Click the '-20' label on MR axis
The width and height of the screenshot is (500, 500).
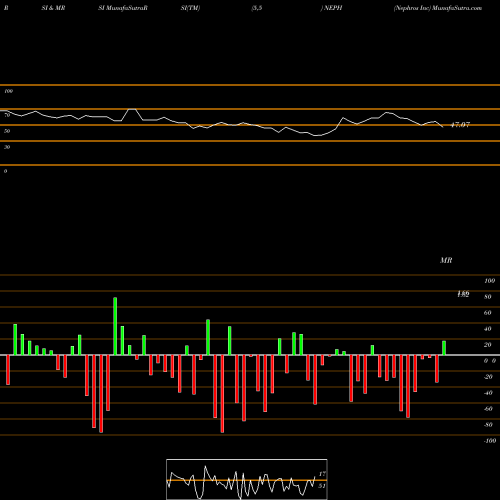pyautogui.click(x=488, y=377)
